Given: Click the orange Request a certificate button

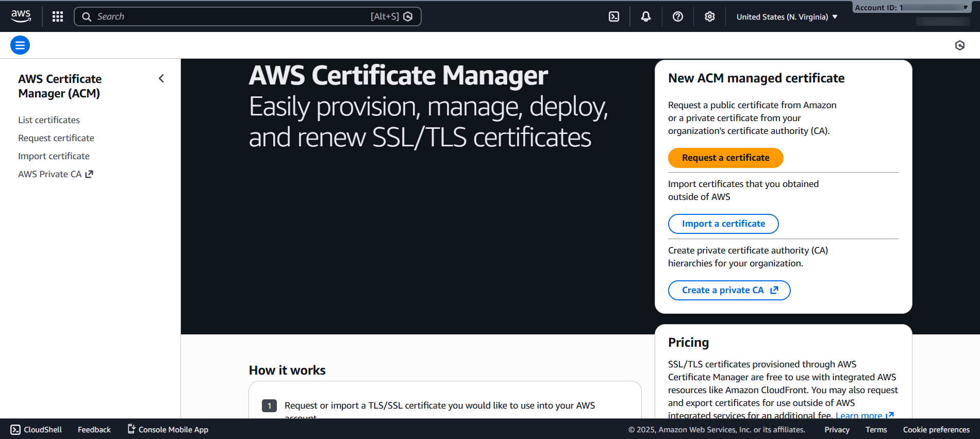Looking at the screenshot, I should [726, 158].
